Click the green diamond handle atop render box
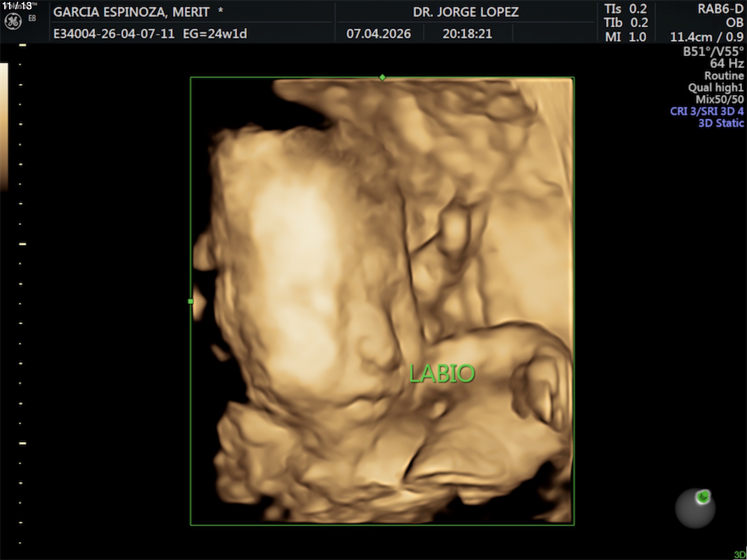 [382, 77]
